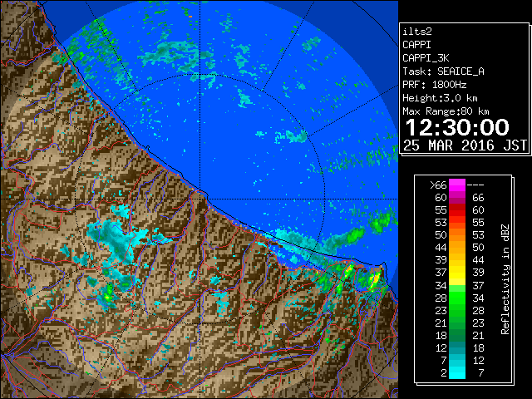Screen dimensions: 532x399
Task: Click the '>66' legend label
Action: tap(438, 185)
